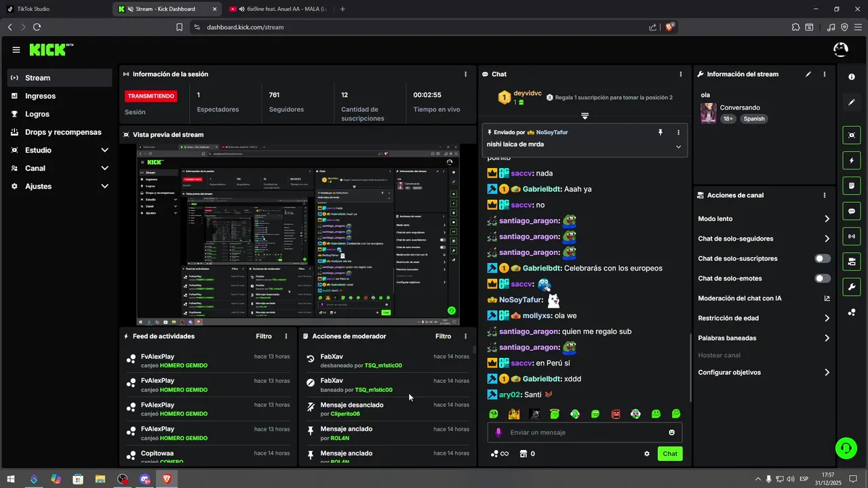Click the red angry emote in quick emote row
The height and width of the screenshot is (488, 868).
click(616, 414)
